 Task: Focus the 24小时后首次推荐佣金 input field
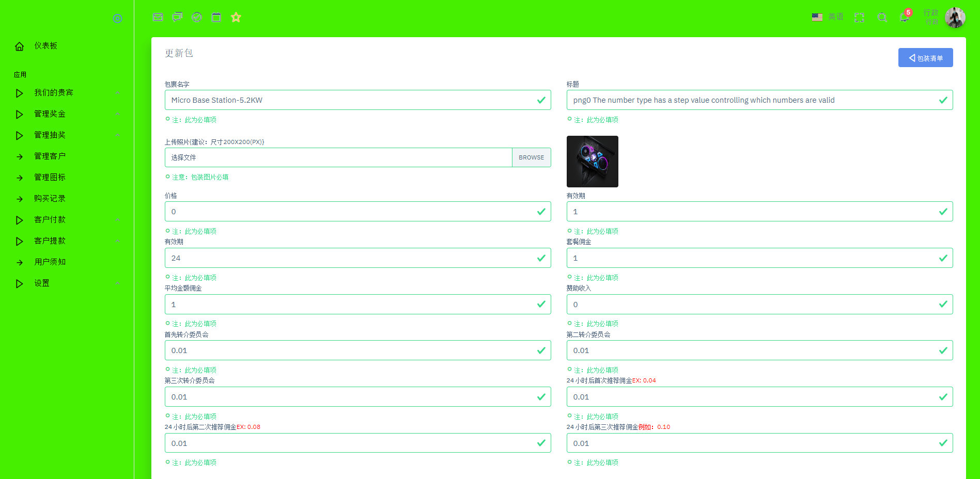[x=759, y=397]
